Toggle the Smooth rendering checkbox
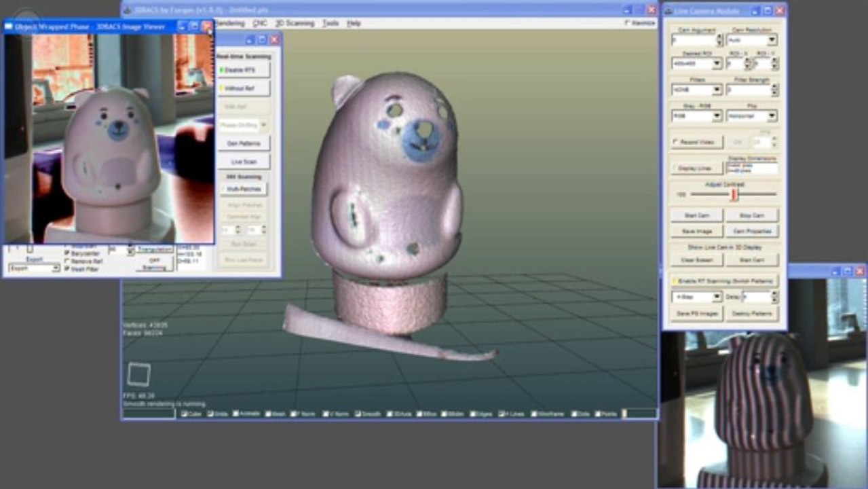 [367, 413]
